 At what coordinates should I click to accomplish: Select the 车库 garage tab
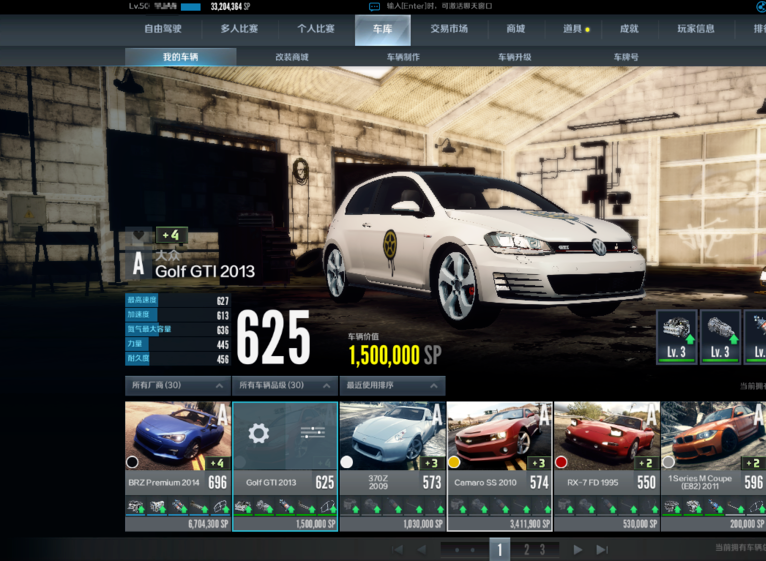tap(383, 30)
